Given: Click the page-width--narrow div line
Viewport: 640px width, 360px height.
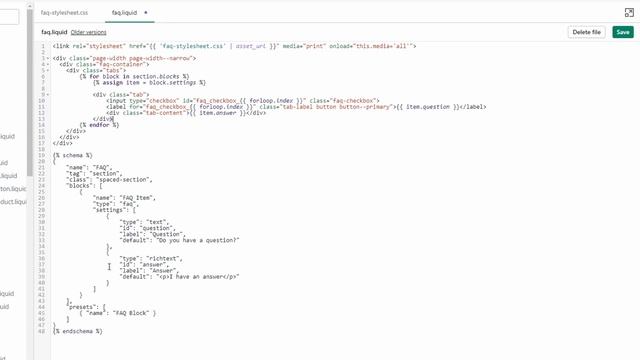Looking at the screenshot, I should 124,58.
